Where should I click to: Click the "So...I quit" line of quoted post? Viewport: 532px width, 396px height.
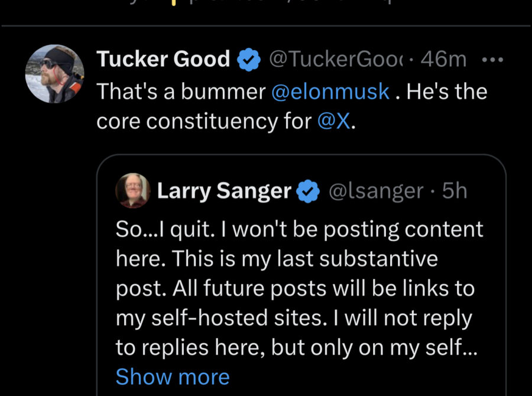tap(299, 230)
